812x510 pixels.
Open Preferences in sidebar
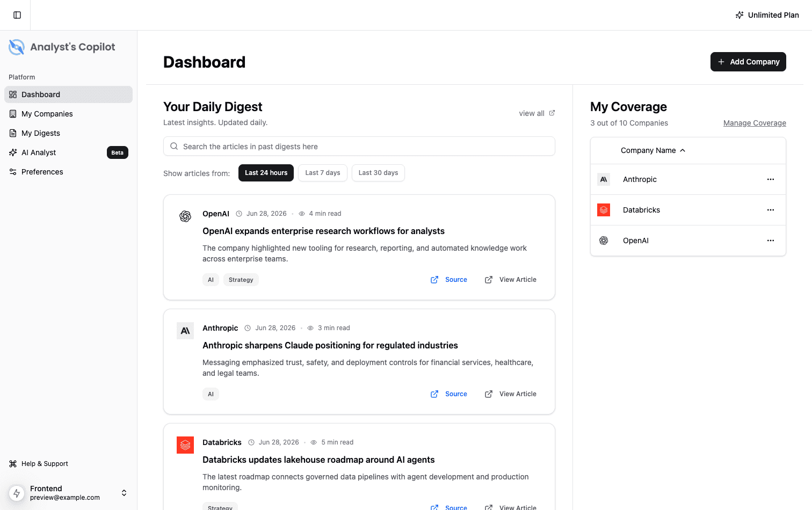click(x=68, y=172)
